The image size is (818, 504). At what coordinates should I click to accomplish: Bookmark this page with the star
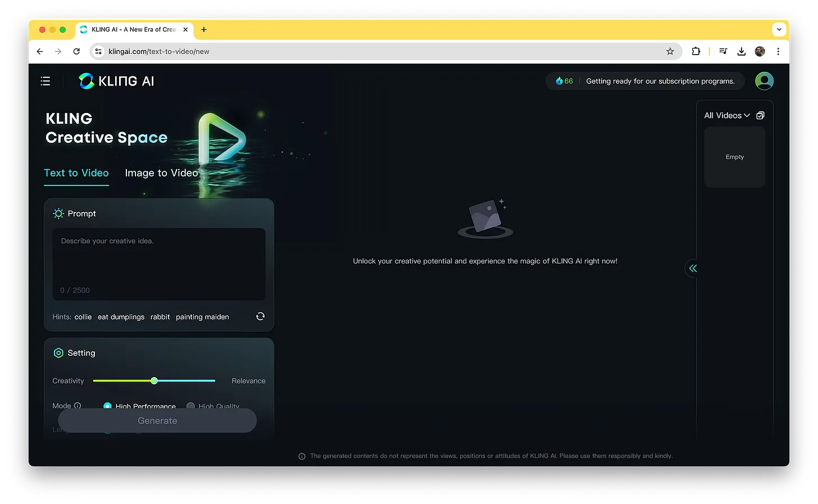click(x=670, y=51)
